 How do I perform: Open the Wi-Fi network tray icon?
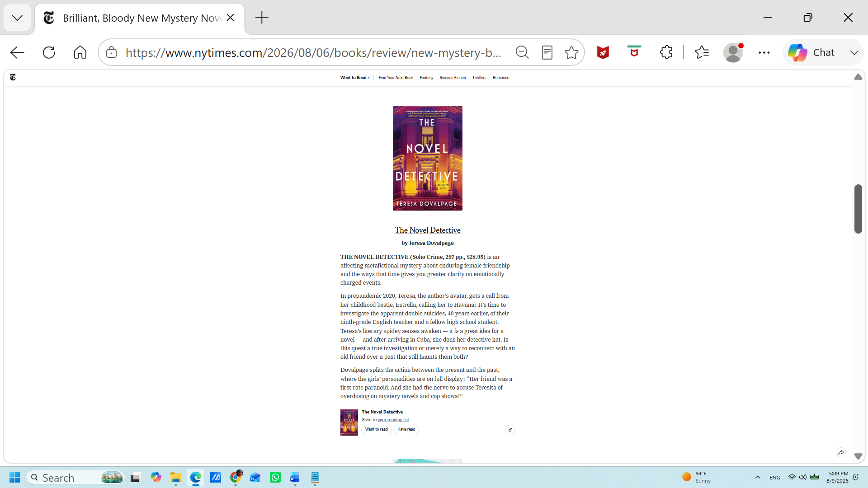[792, 478]
